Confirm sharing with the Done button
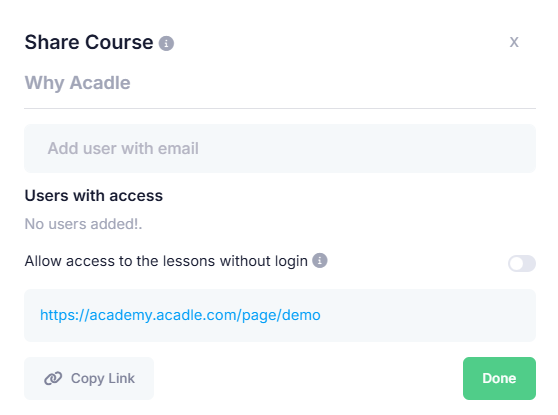 pyautogui.click(x=499, y=378)
